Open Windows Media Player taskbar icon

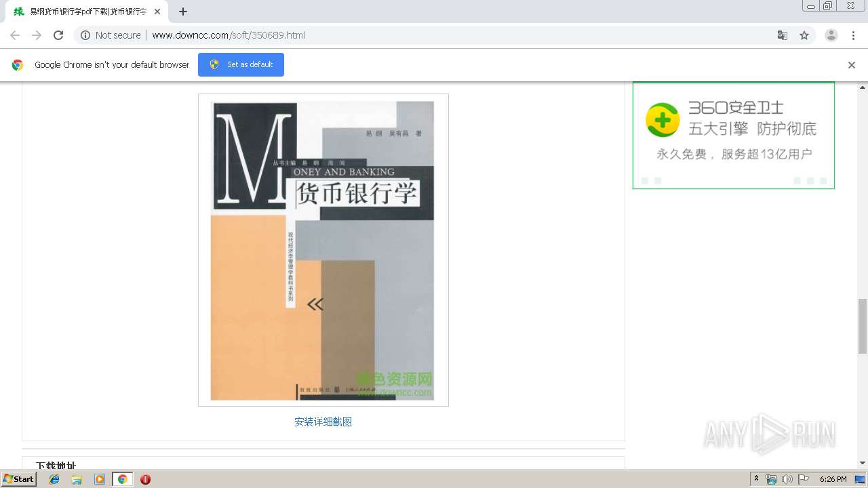[100, 479]
